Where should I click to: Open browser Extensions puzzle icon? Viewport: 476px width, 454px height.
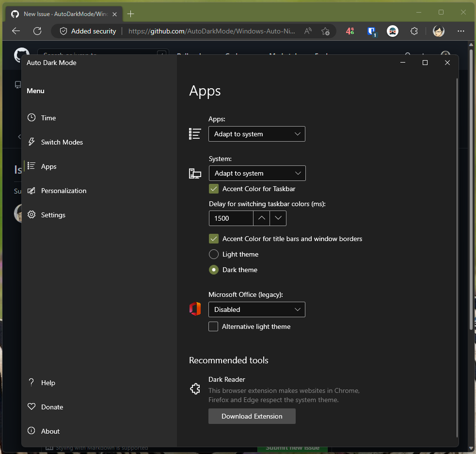click(x=414, y=31)
